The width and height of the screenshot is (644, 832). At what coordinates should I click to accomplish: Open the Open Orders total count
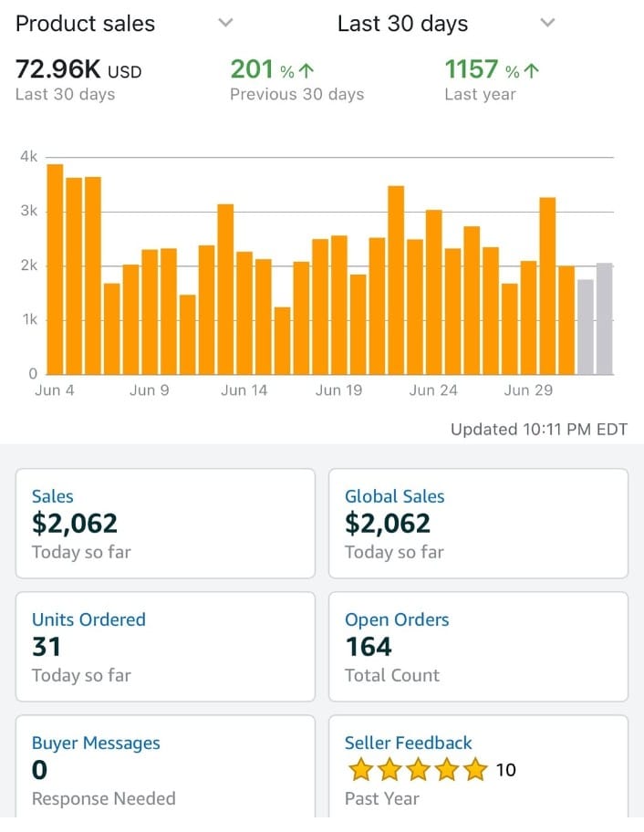coord(478,647)
